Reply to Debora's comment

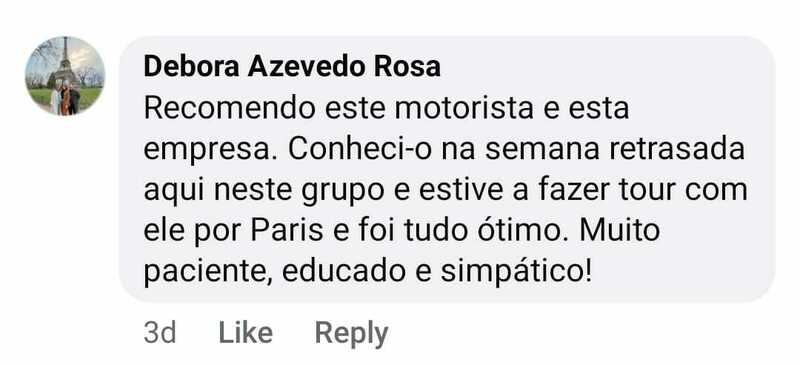pyautogui.click(x=352, y=334)
